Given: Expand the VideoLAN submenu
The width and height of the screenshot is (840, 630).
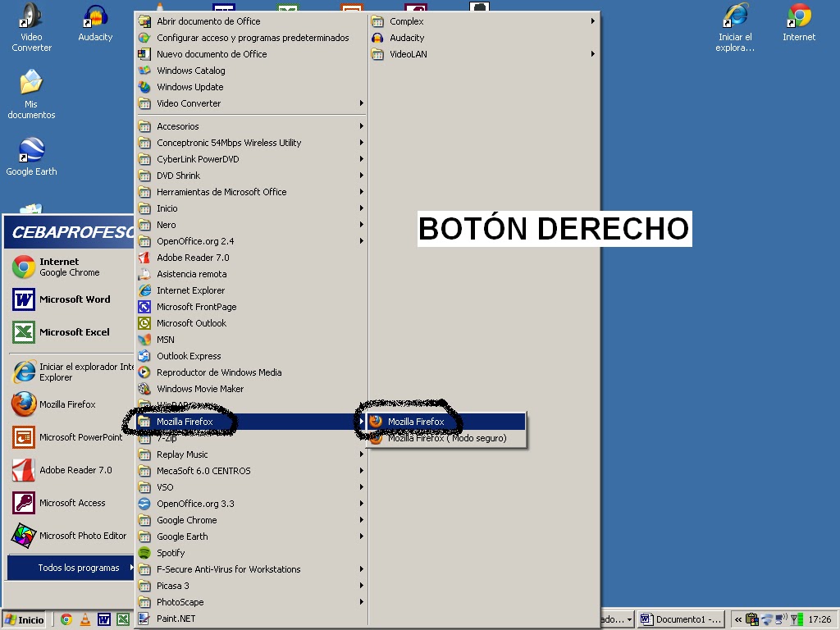Looking at the screenshot, I should (x=484, y=54).
